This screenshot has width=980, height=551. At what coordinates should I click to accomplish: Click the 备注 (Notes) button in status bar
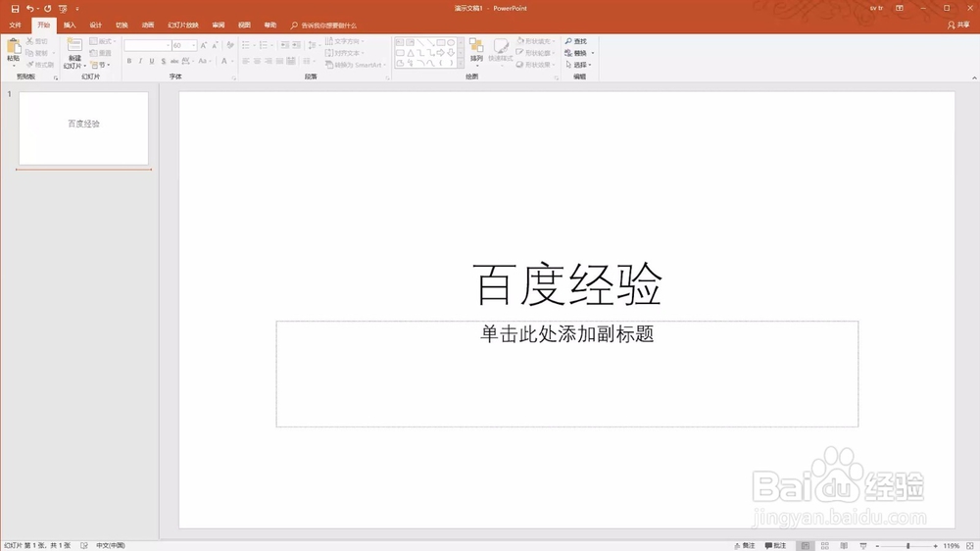745,545
